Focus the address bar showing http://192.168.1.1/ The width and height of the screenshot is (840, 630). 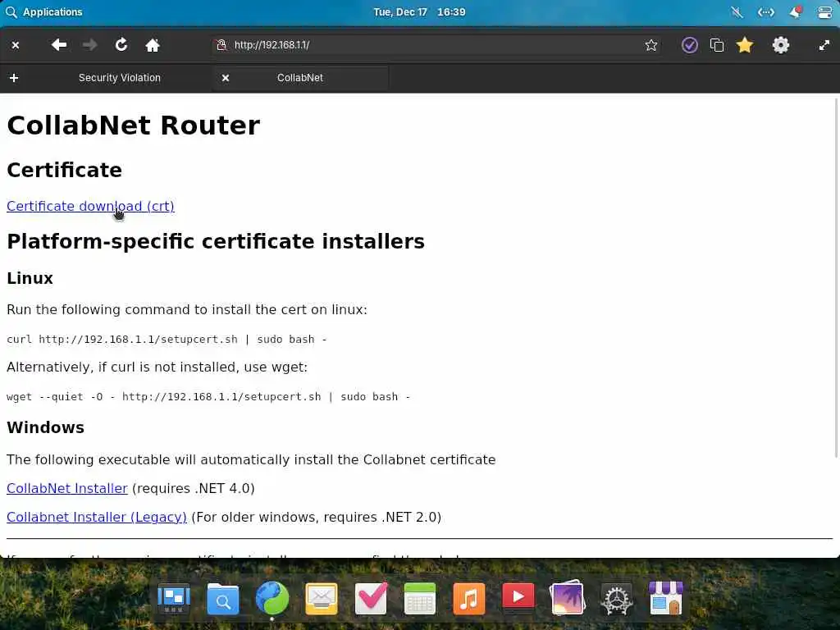click(x=435, y=45)
